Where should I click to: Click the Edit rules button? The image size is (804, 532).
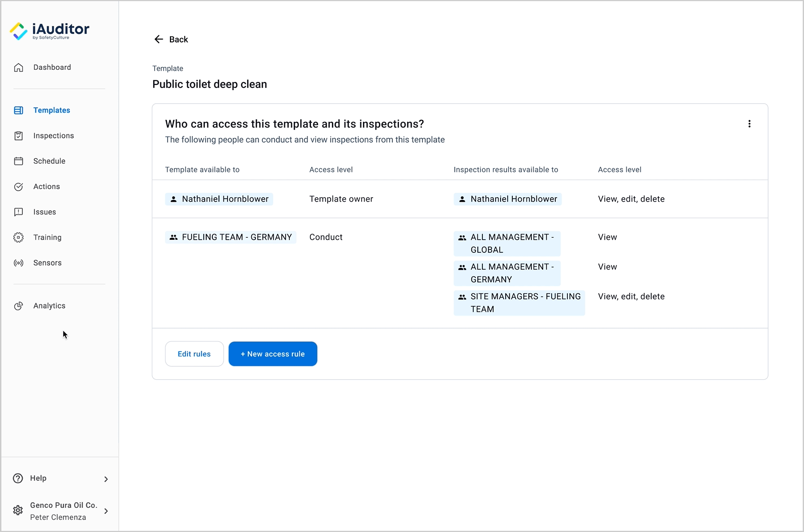coord(194,354)
